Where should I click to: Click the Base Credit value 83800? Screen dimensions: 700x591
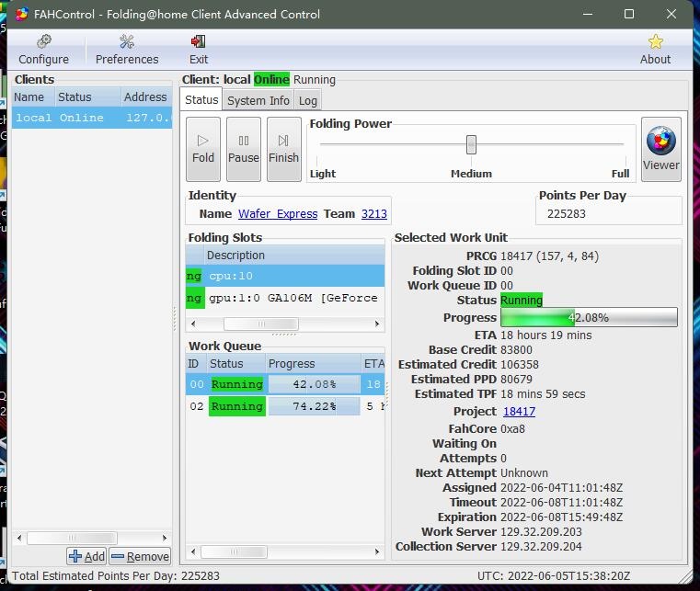pos(516,350)
